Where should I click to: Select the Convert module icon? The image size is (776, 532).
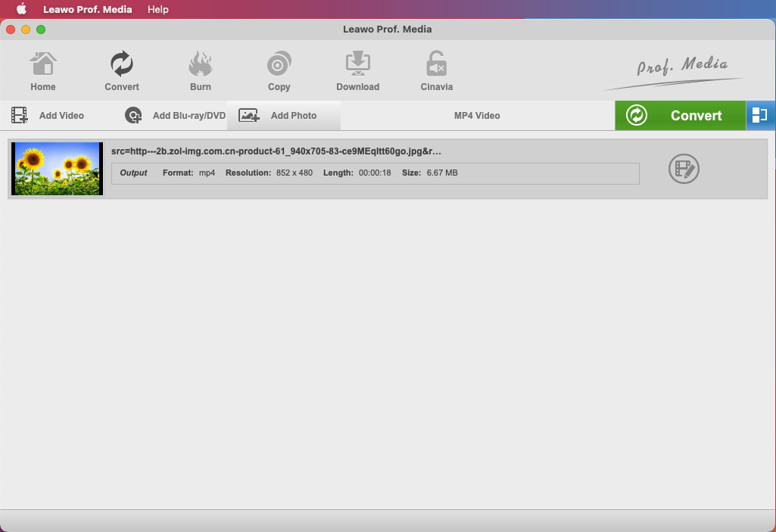click(122, 64)
